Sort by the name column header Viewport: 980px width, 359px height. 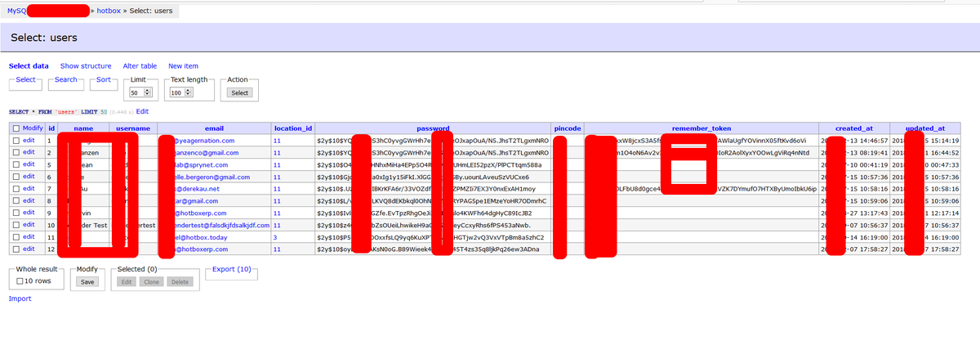83,128
